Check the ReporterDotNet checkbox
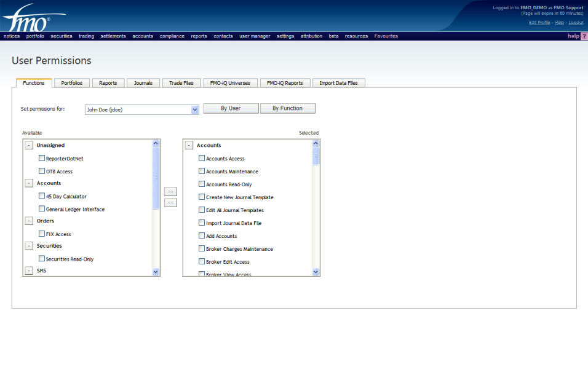This screenshot has height=391, width=588. coord(42,159)
